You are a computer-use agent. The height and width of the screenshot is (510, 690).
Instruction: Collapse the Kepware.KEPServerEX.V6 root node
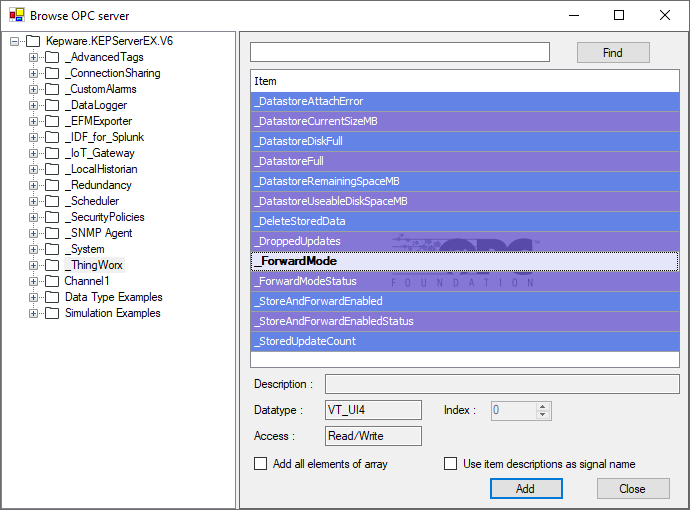15,41
